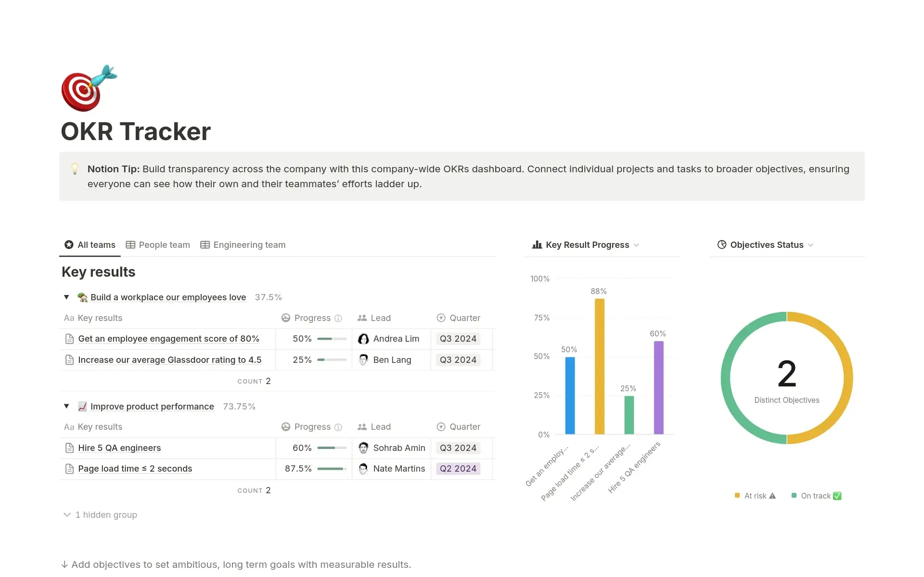
Task: Open the Page load time ≤ 2 seconds entry
Action: coord(135,468)
